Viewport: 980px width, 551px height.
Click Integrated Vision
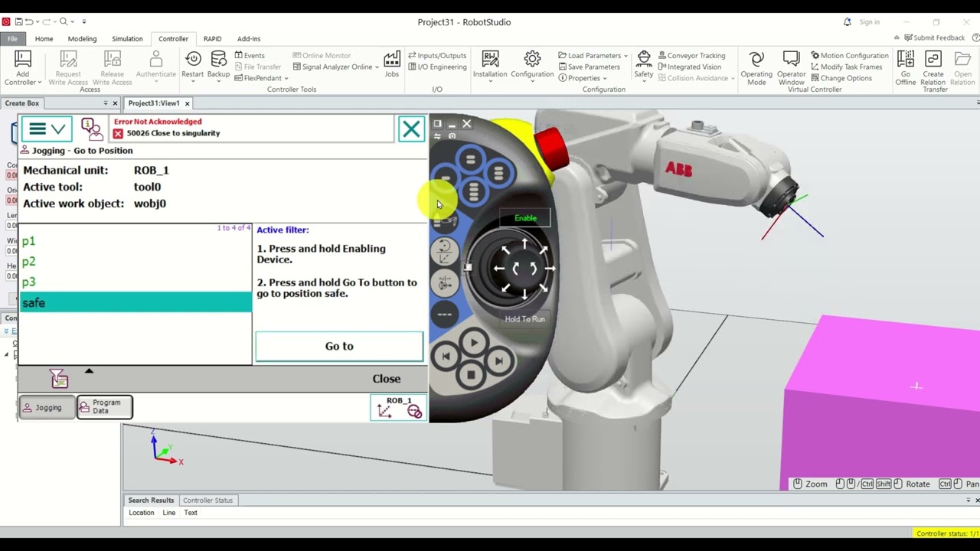pos(688,67)
